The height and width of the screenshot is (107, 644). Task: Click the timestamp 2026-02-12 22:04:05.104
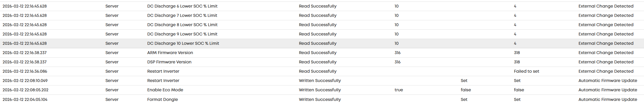[25, 99]
